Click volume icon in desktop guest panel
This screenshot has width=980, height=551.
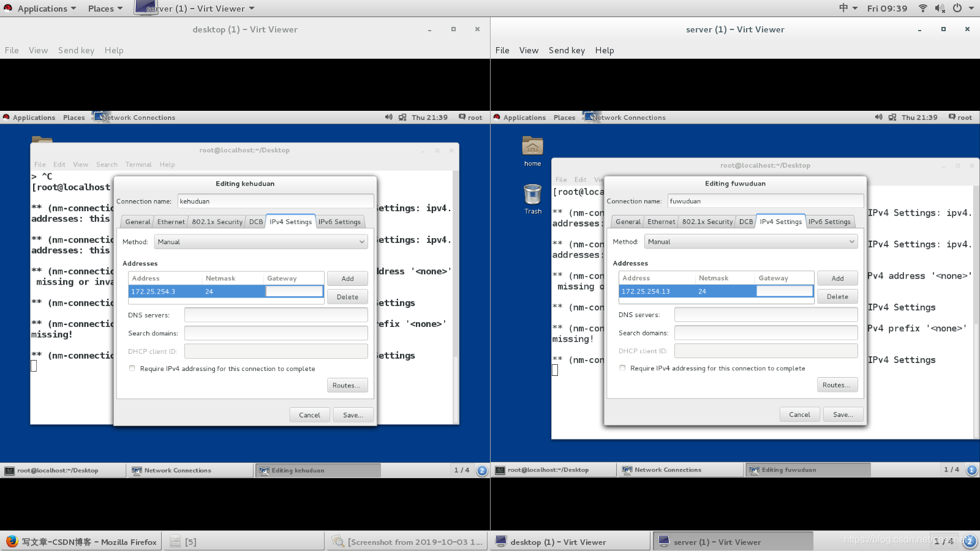[388, 117]
